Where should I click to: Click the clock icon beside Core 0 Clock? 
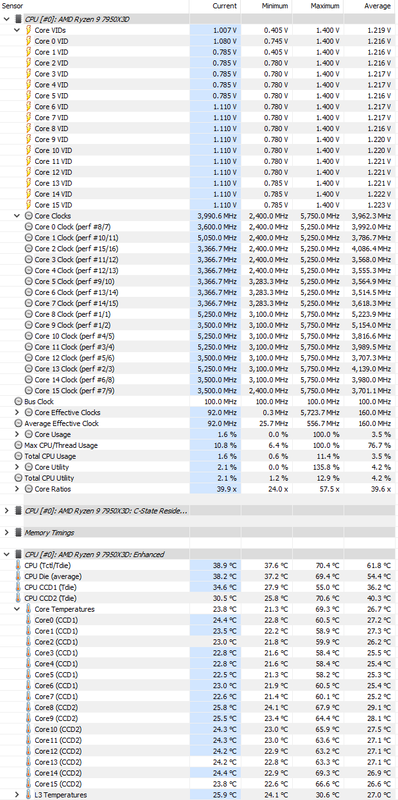point(29,227)
